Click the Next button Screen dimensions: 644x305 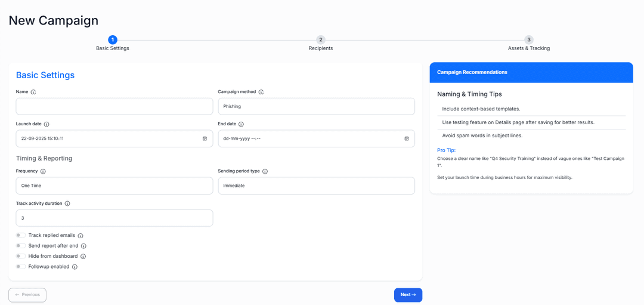coord(408,295)
